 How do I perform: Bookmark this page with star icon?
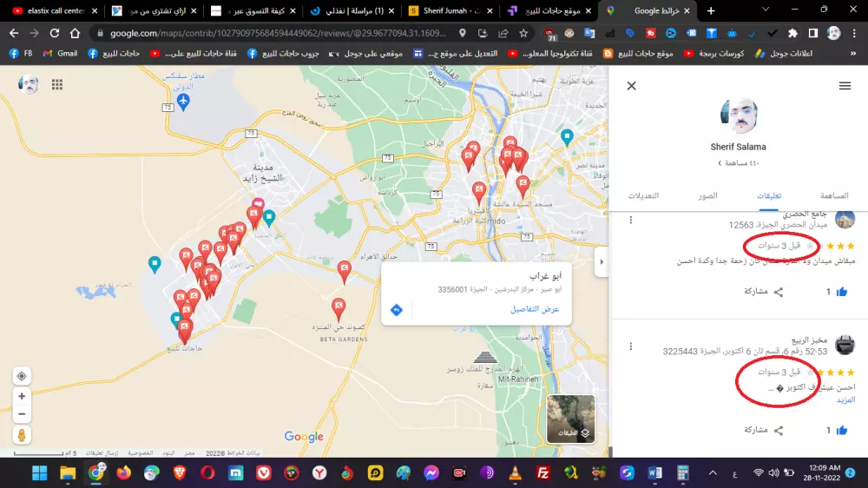click(523, 33)
